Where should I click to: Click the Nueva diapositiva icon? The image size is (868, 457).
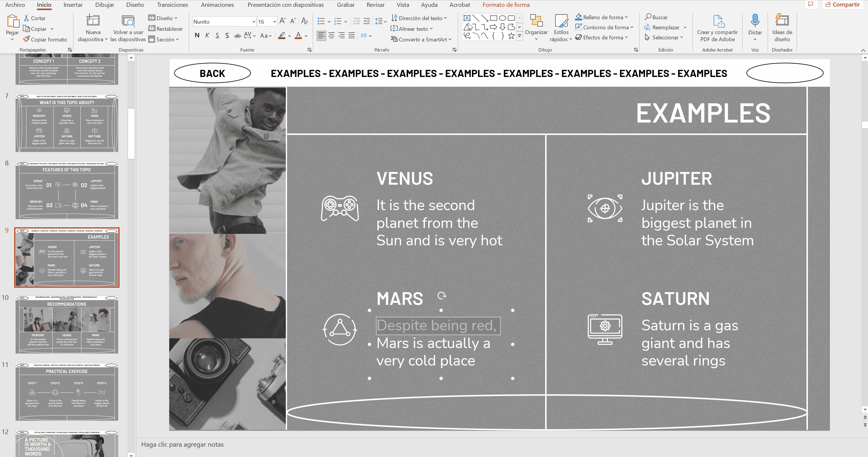click(93, 20)
